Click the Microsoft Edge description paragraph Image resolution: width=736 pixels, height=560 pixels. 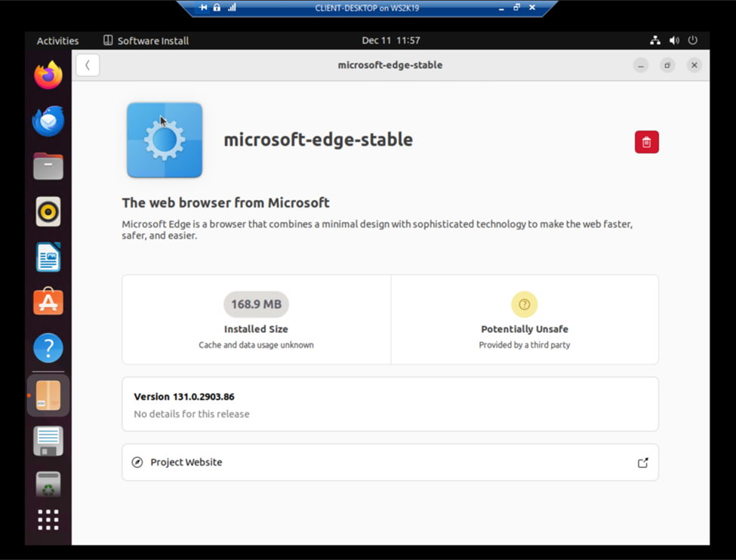377,229
